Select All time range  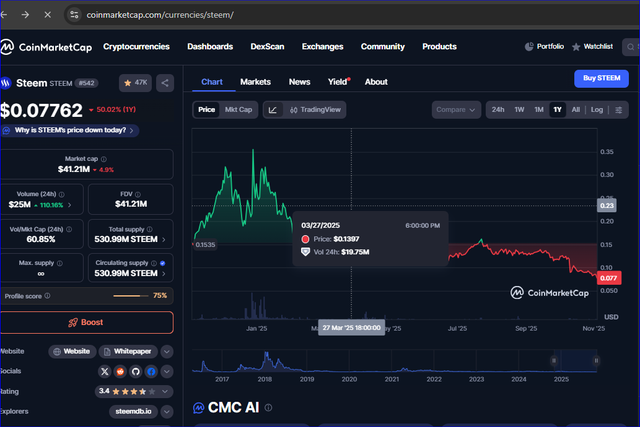point(576,110)
